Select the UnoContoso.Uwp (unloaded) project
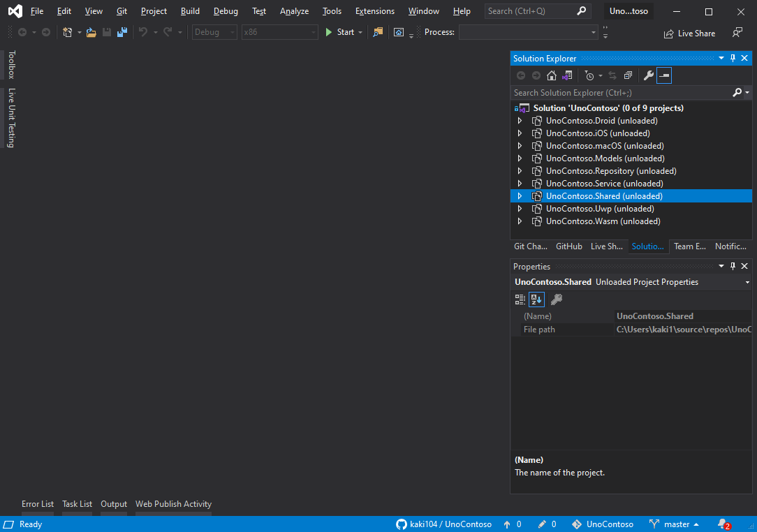Image resolution: width=757 pixels, height=532 pixels. (x=600, y=209)
